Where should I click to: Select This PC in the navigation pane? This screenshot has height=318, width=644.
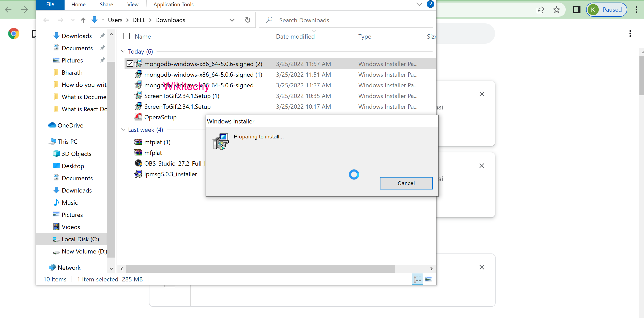click(x=67, y=141)
